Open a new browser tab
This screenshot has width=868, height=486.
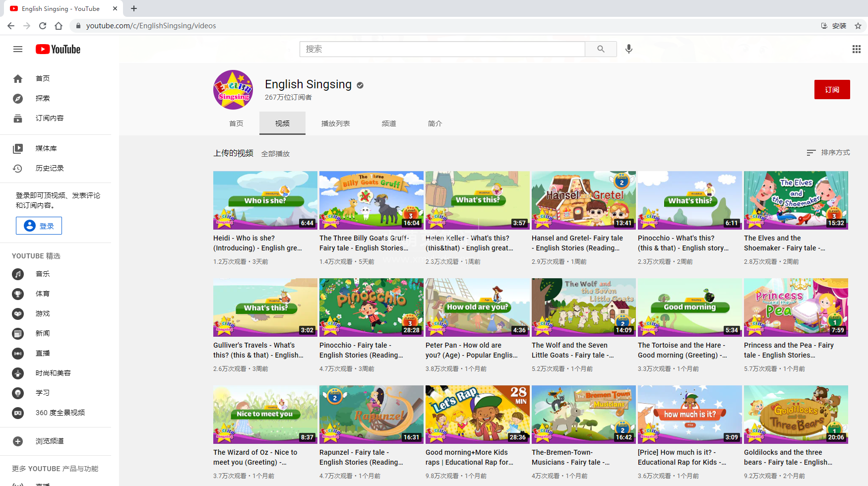[134, 8]
